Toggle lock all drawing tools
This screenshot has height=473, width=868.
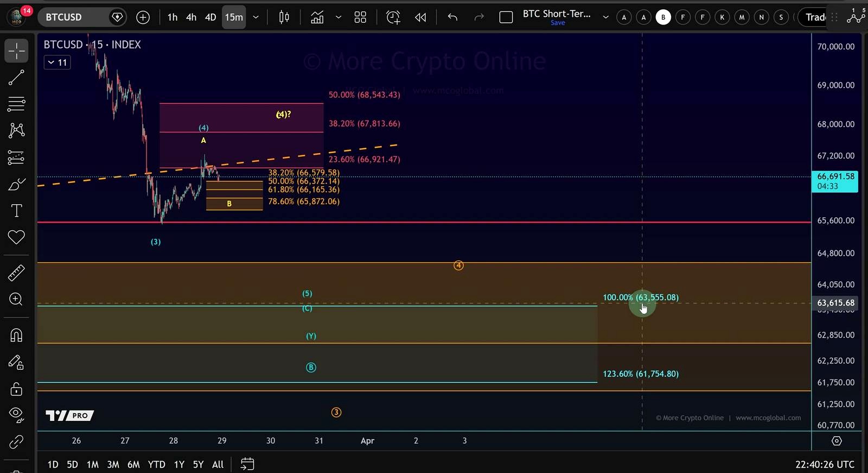coord(16,389)
